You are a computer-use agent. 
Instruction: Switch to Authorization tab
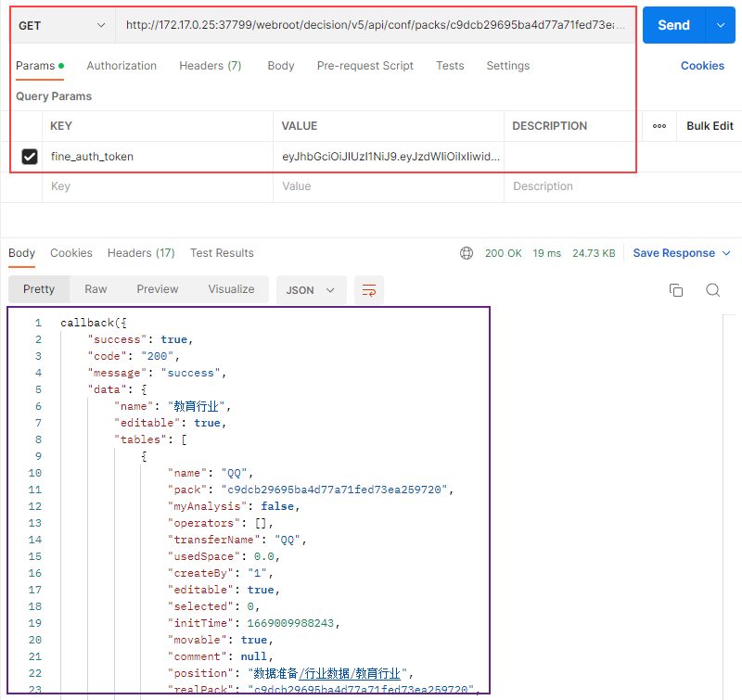(122, 66)
